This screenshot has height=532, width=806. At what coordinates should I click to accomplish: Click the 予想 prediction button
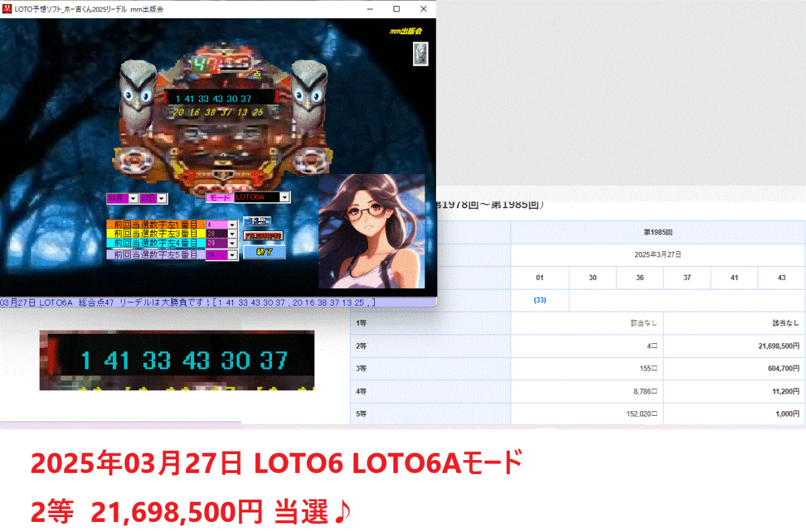(x=258, y=220)
